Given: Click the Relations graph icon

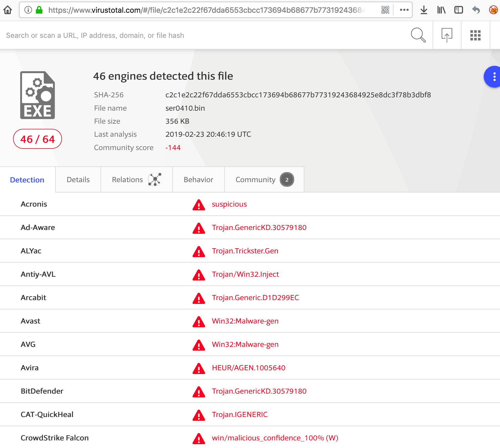Looking at the screenshot, I should click(x=155, y=179).
